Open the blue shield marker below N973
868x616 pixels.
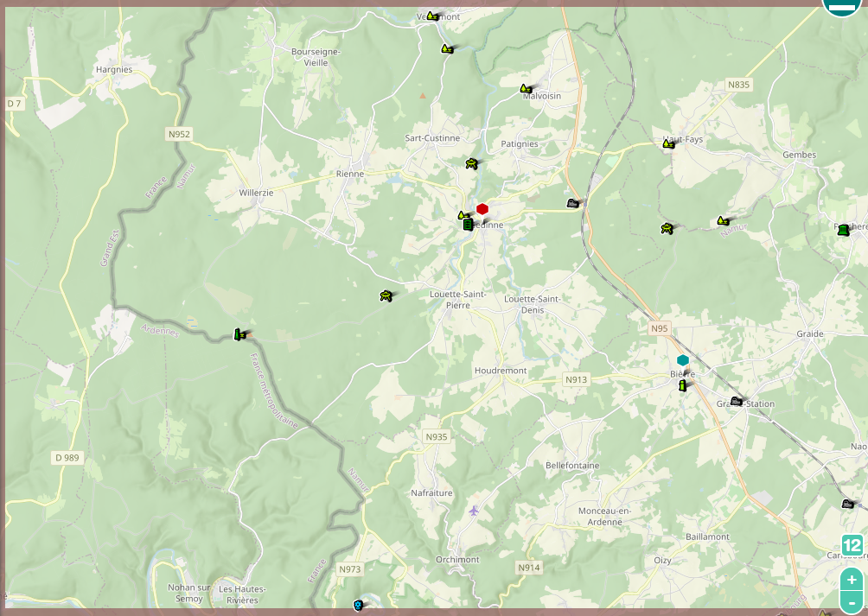358,606
